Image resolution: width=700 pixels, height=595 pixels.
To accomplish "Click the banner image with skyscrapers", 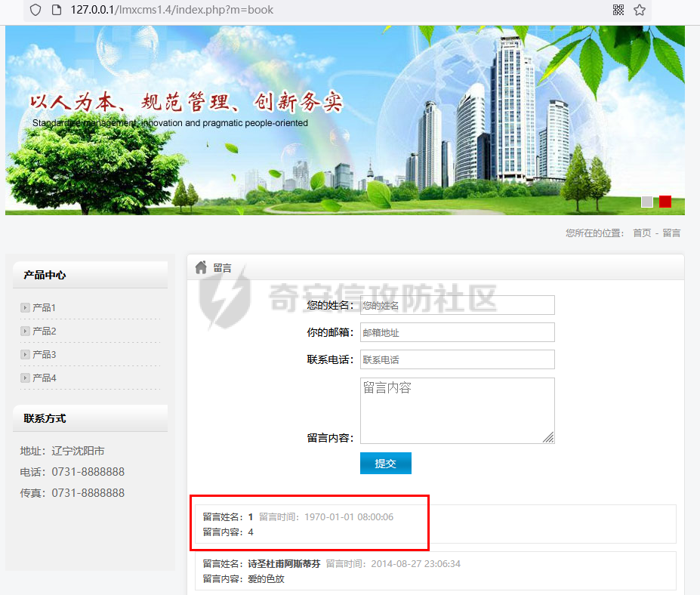I will tap(345, 121).
